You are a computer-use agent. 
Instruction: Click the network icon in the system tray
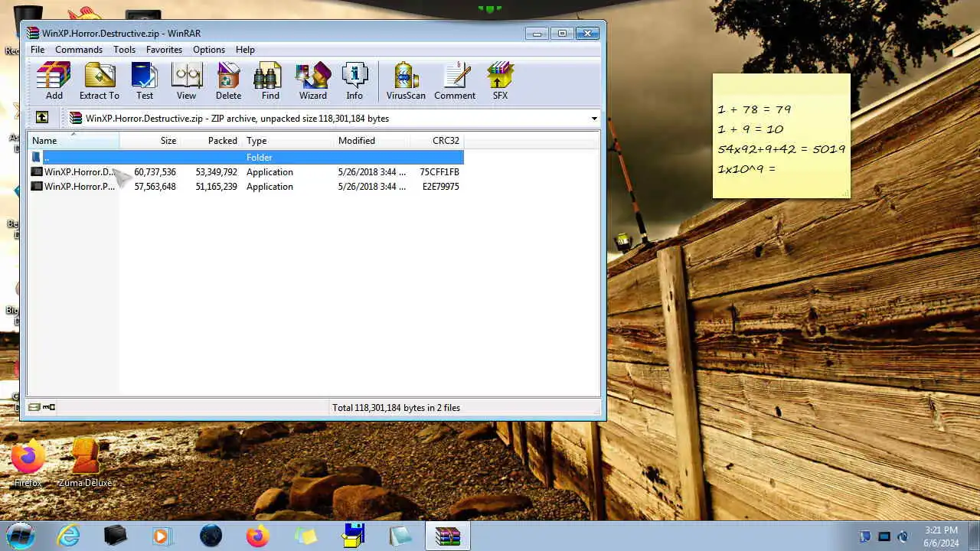[x=884, y=536]
